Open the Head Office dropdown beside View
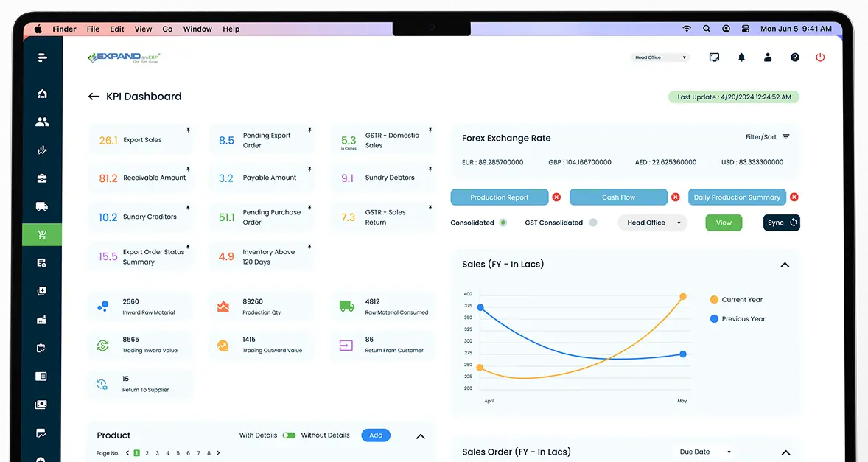 [x=651, y=223]
